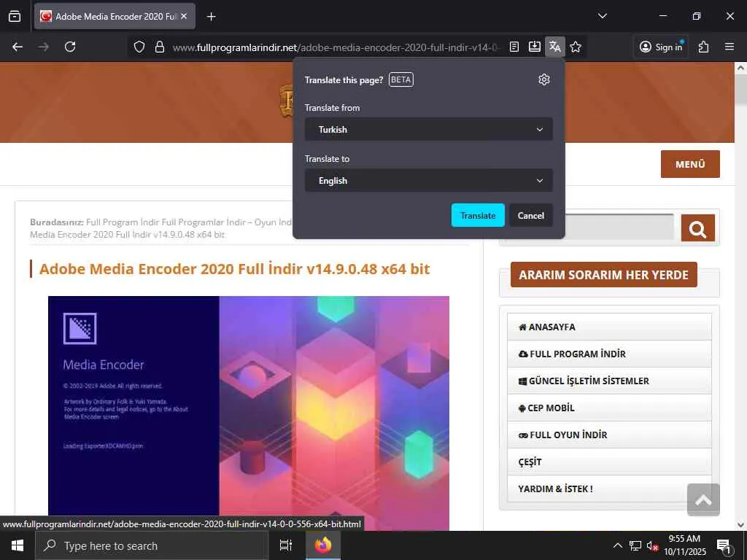The height and width of the screenshot is (560, 747).
Task: Click the forward navigation arrow
Action: [x=43, y=47]
